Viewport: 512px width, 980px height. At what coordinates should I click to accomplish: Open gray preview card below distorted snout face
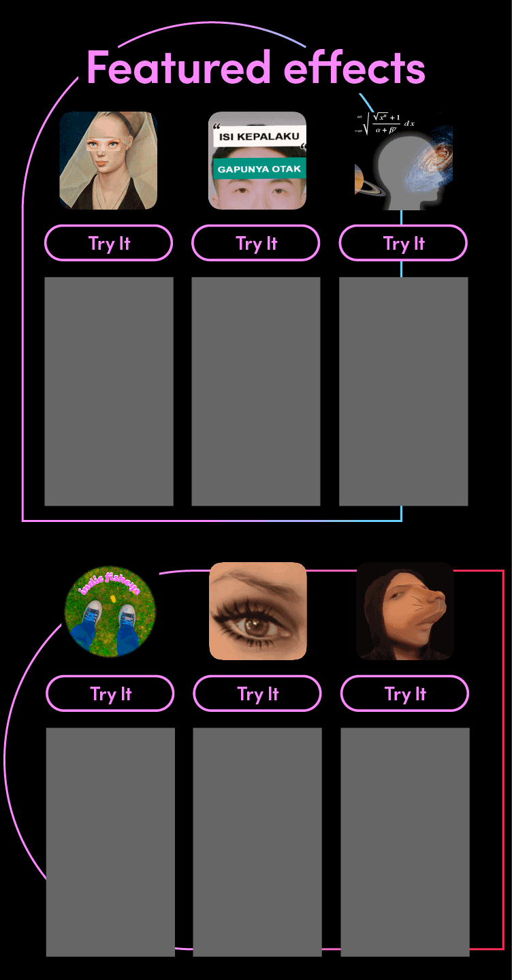coord(405,842)
